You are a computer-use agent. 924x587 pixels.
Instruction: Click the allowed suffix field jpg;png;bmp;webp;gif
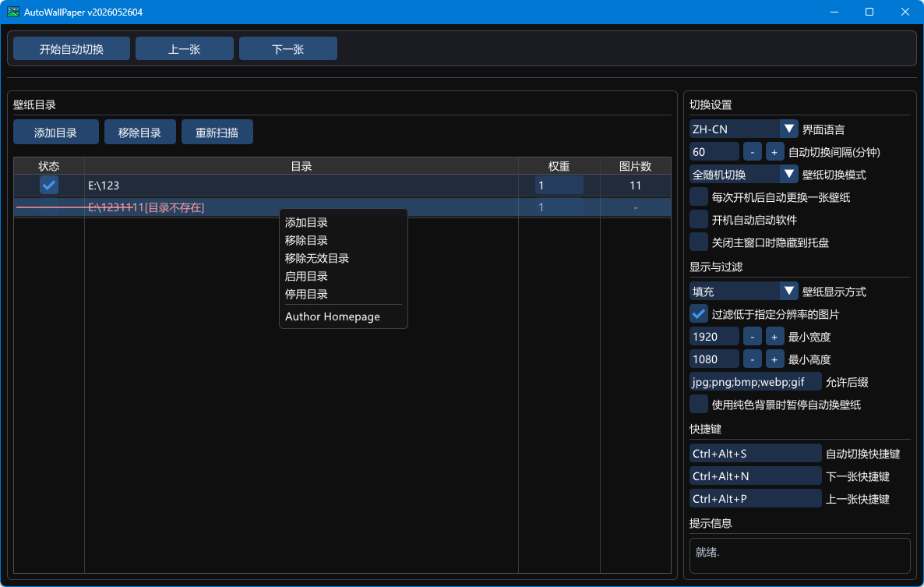click(x=756, y=382)
